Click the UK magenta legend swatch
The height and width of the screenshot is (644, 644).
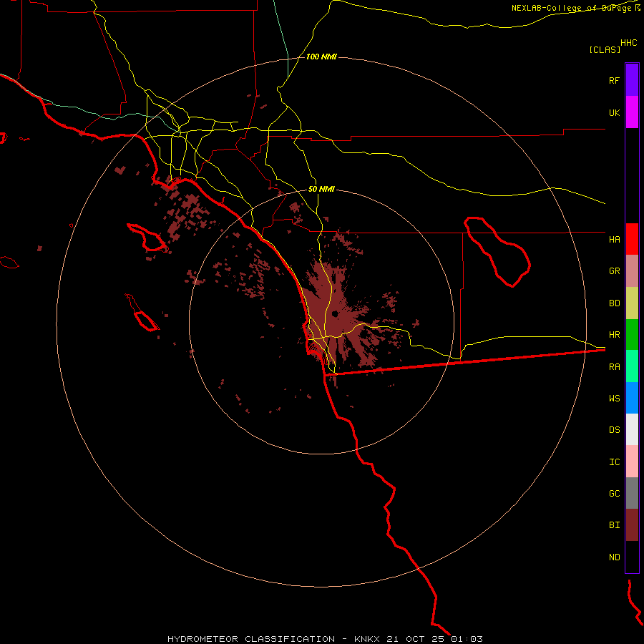click(x=632, y=112)
